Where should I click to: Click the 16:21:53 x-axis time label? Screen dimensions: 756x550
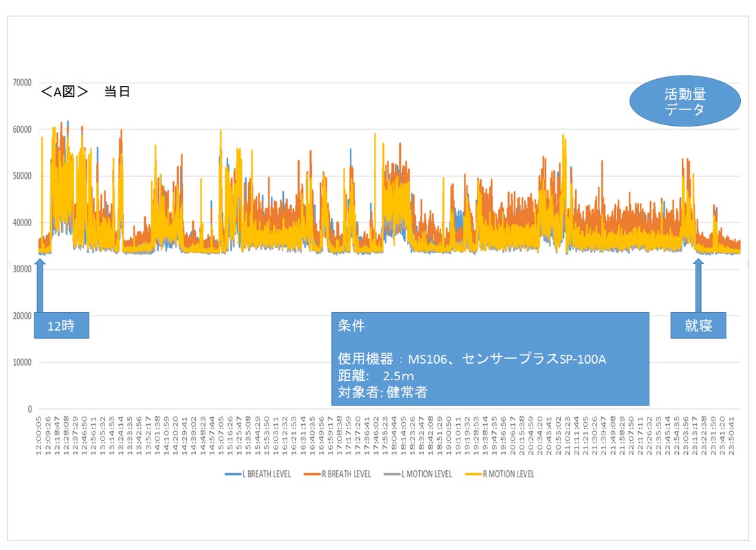pyautogui.click(x=293, y=436)
